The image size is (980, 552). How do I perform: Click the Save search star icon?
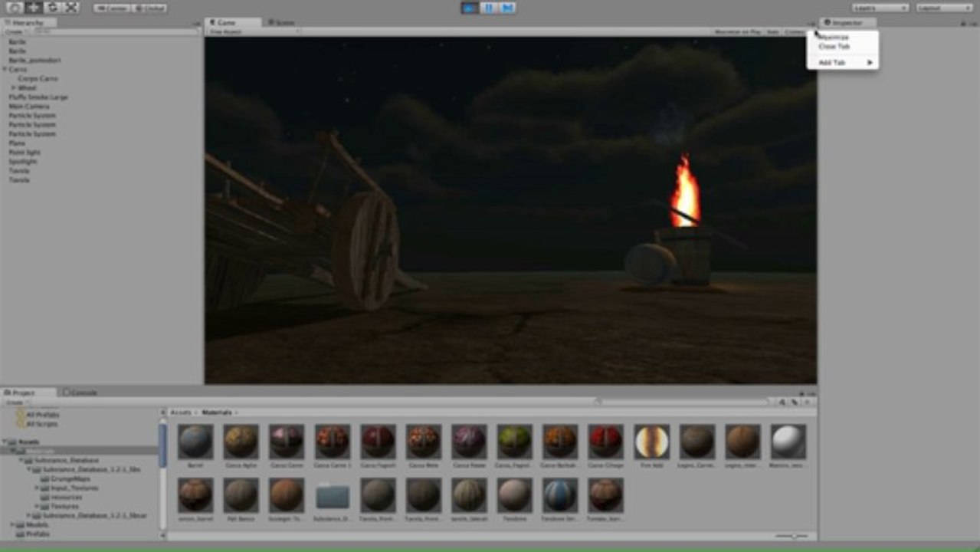[x=807, y=402]
